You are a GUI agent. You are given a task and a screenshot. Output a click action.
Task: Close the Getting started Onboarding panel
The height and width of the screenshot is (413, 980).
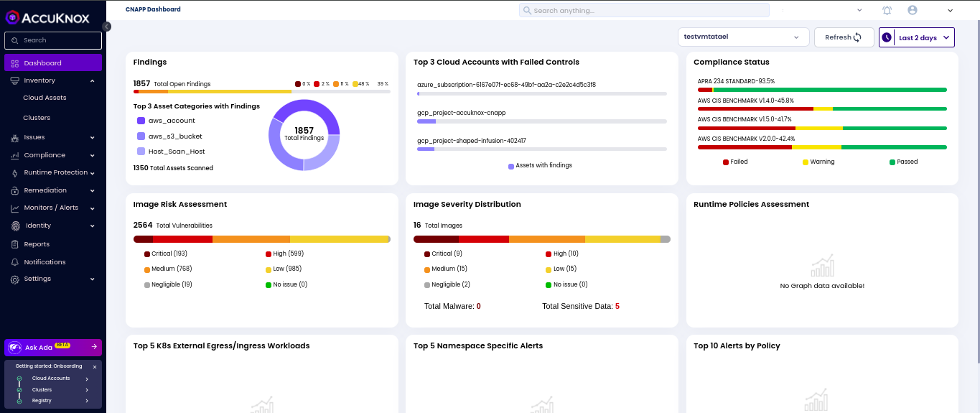[95, 366]
